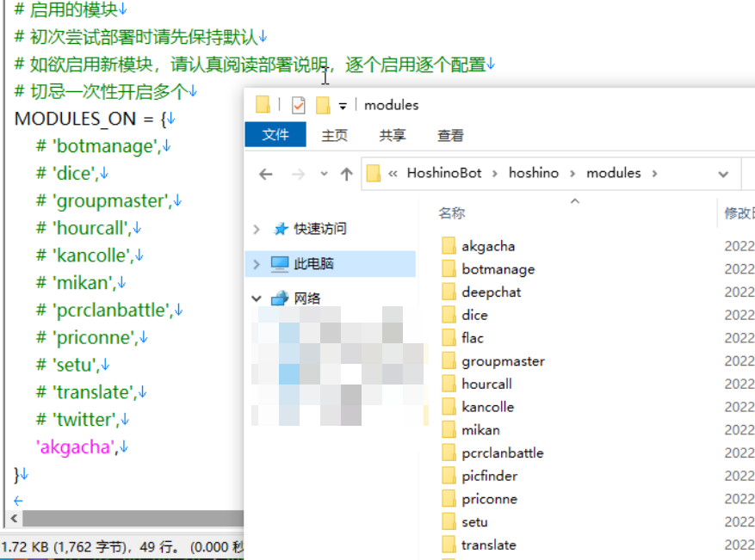Navigate to hoshino via the breadcrumb
755x560 pixels.
(533, 172)
